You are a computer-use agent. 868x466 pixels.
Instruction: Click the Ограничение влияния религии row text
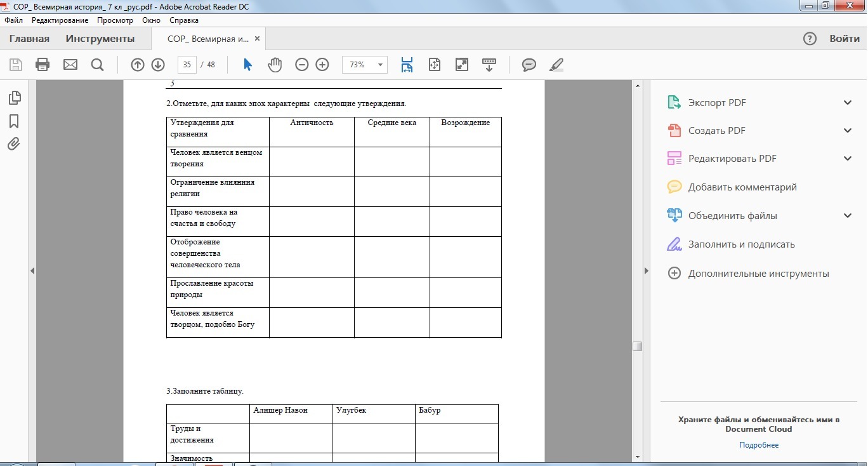coord(212,188)
